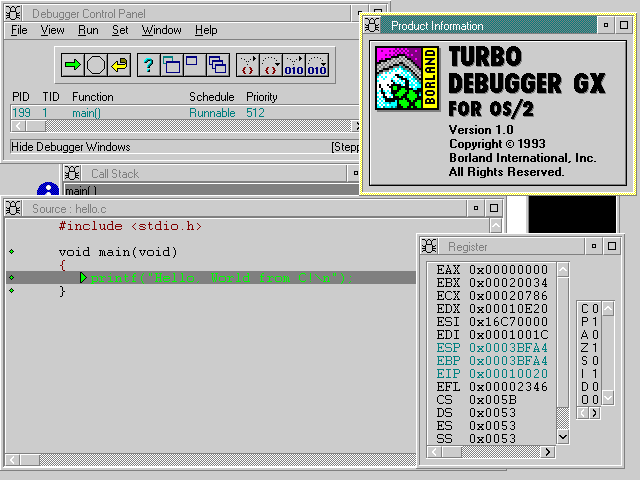Select thread row PID 199 main()
Screen dimensions: 640x480
(184, 113)
